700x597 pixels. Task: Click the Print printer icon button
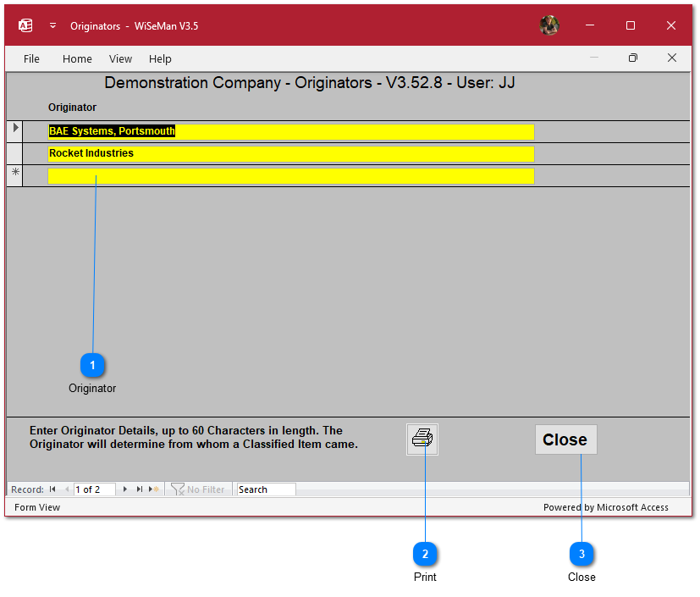pos(422,439)
